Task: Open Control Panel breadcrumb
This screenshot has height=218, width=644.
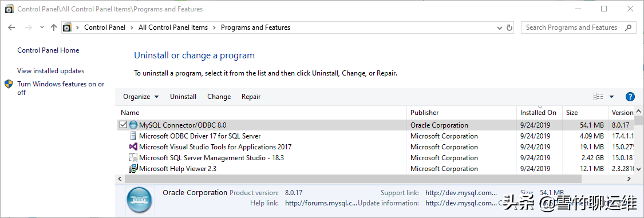Action: tap(104, 27)
